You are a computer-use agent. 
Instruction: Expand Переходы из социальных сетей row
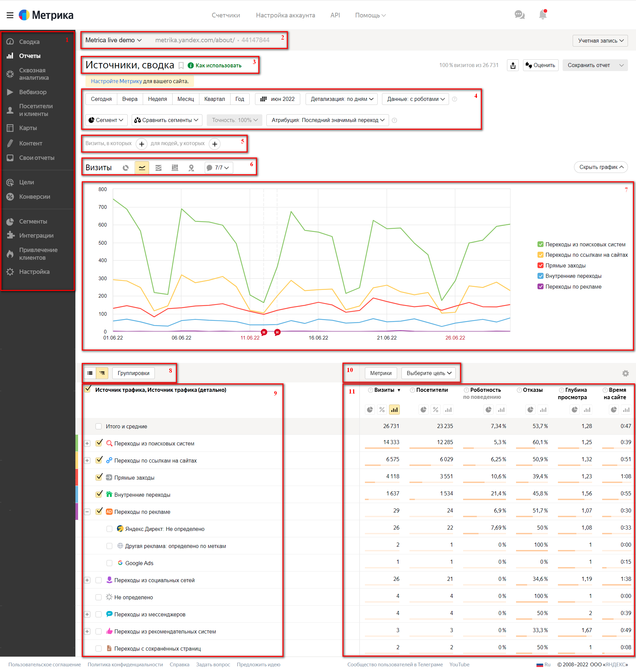[87, 580]
